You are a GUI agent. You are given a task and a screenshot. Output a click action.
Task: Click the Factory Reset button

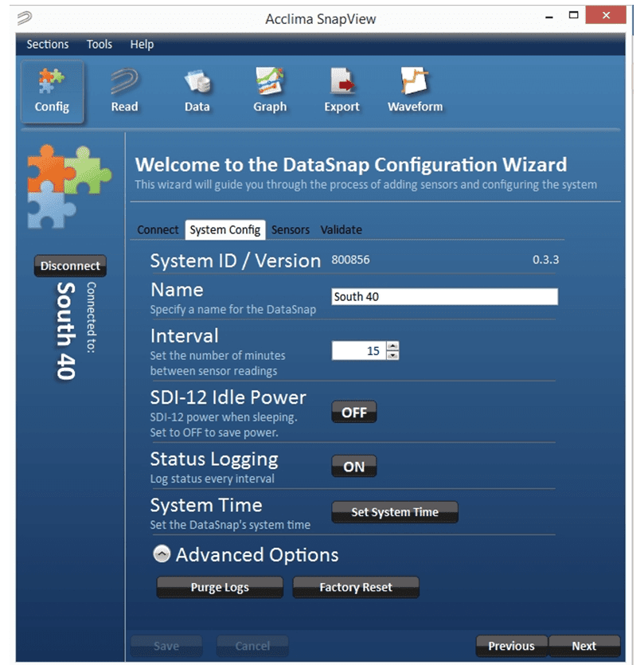tap(356, 588)
